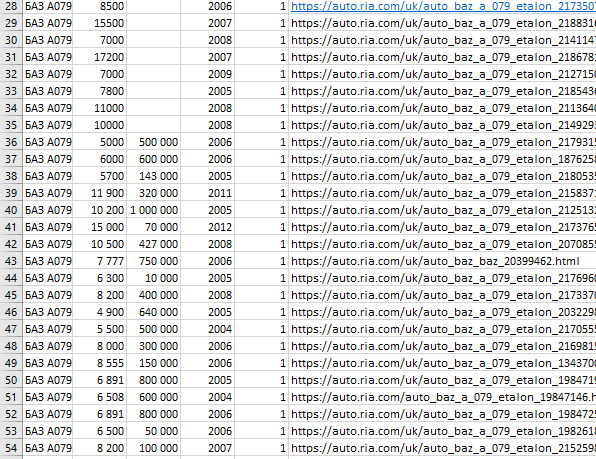Select row header 43
The image size is (596, 459).
pos(11,261)
